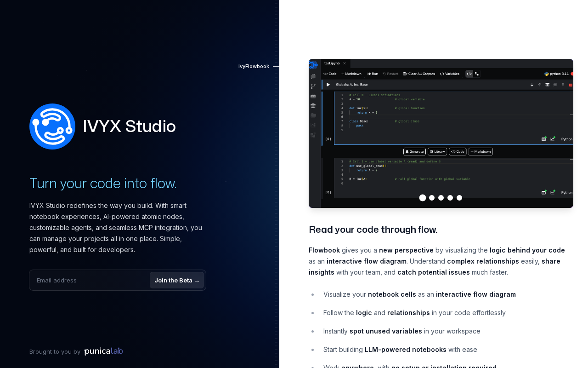Click the ivyFlowbook section label

(254, 66)
